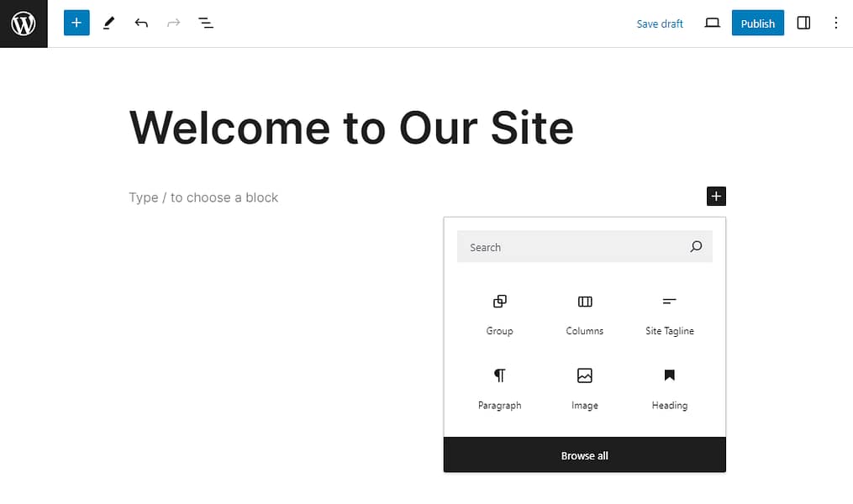
Task: Open the main inserter with the blue plus
Action: [76, 23]
